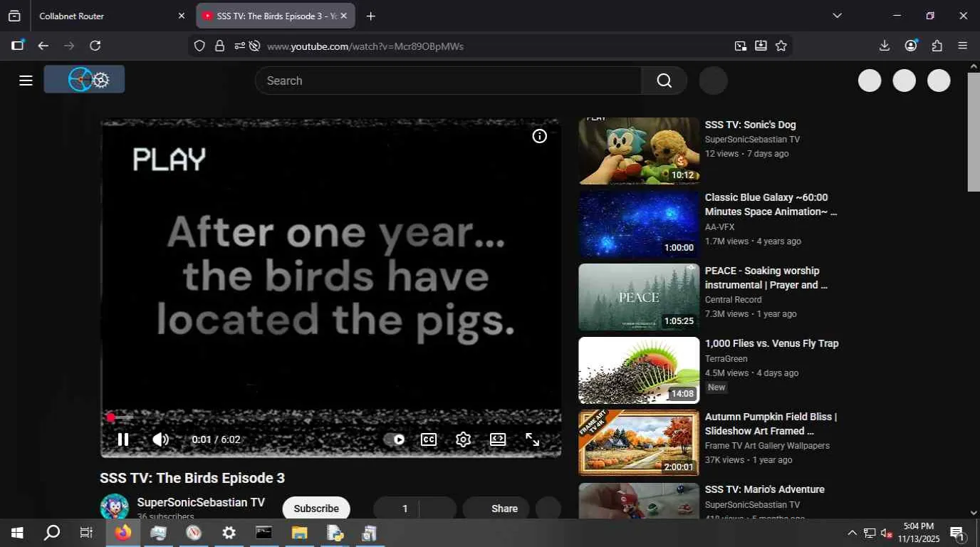Open the command prompt taskbar icon

coord(264,533)
